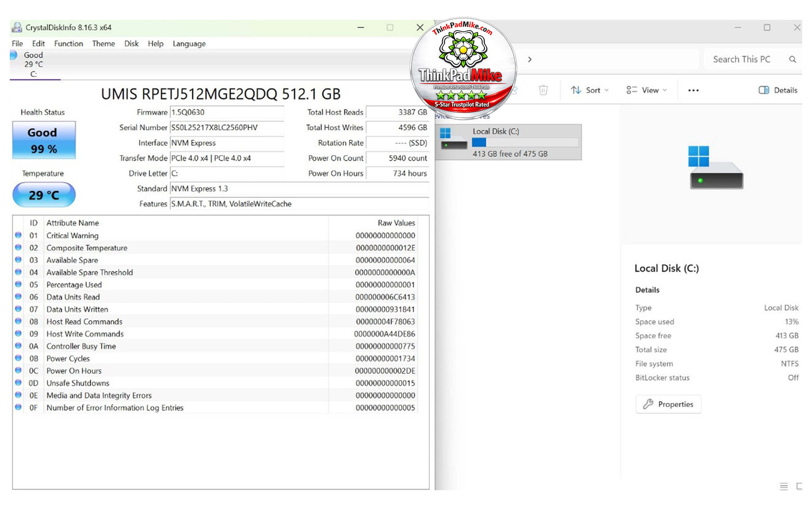
Task: Click the search magnifier icon
Action: pyautogui.click(x=792, y=60)
